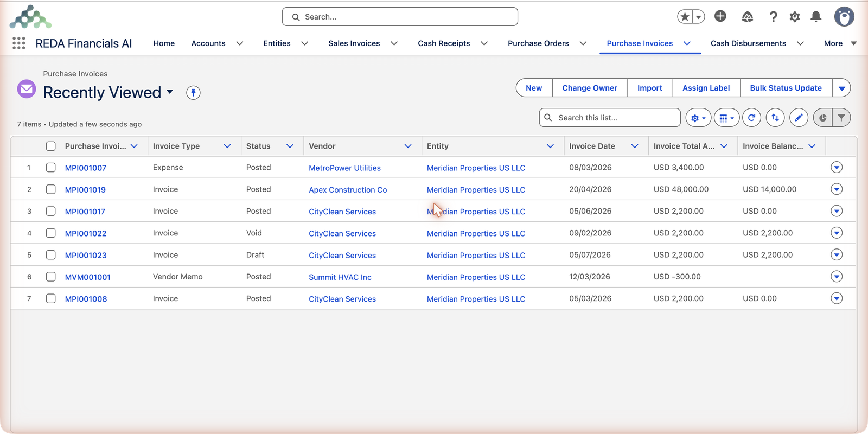This screenshot has height=434, width=868.
Task: Expand the Favorites list dropdown arrow
Action: tap(699, 17)
